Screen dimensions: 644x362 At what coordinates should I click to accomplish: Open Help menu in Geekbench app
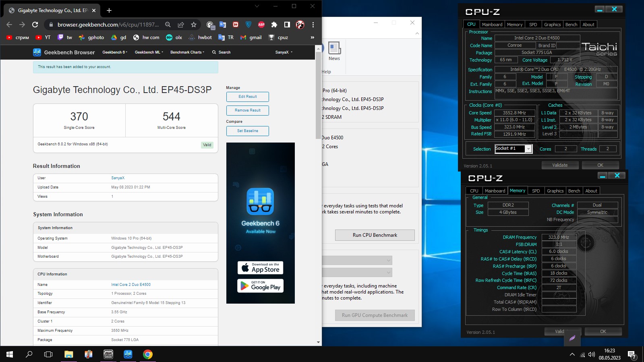pyautogui.click(x=326, y=72)
